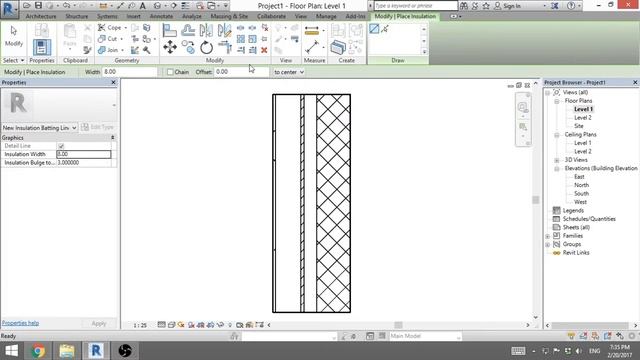Click the Apply button in Properties
Viewport: 640px width, 360px height.
(x=99, y=323)
